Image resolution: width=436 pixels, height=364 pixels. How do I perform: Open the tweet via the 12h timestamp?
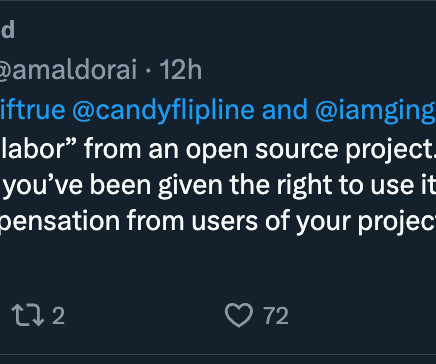coord(180,70)
